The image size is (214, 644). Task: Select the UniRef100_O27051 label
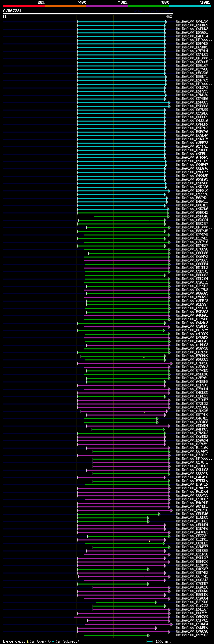(192, 444)
